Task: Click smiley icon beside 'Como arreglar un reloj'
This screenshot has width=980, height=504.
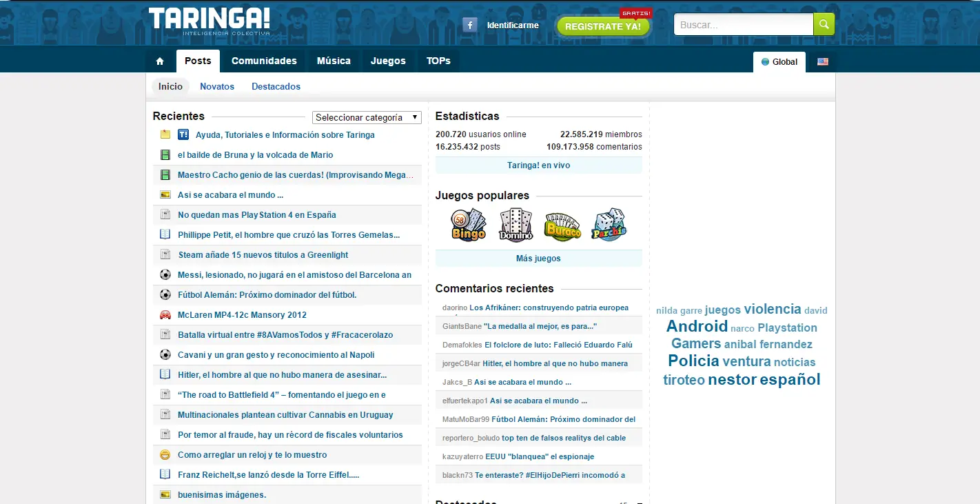Action: 165,455
